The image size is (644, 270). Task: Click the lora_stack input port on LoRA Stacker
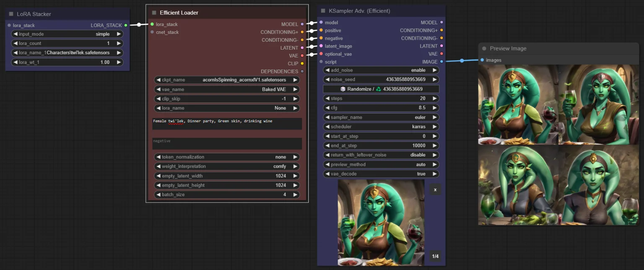(x=9, y=25)
